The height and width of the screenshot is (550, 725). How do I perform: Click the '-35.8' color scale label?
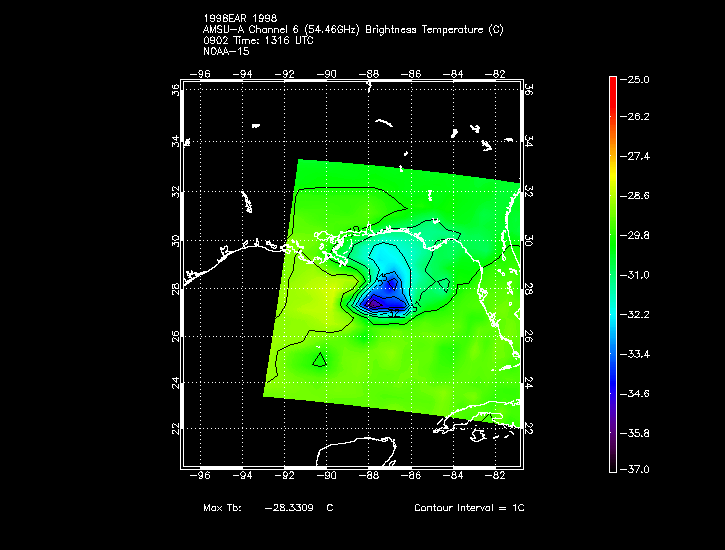pyautogui.click(x=634, y=434)
